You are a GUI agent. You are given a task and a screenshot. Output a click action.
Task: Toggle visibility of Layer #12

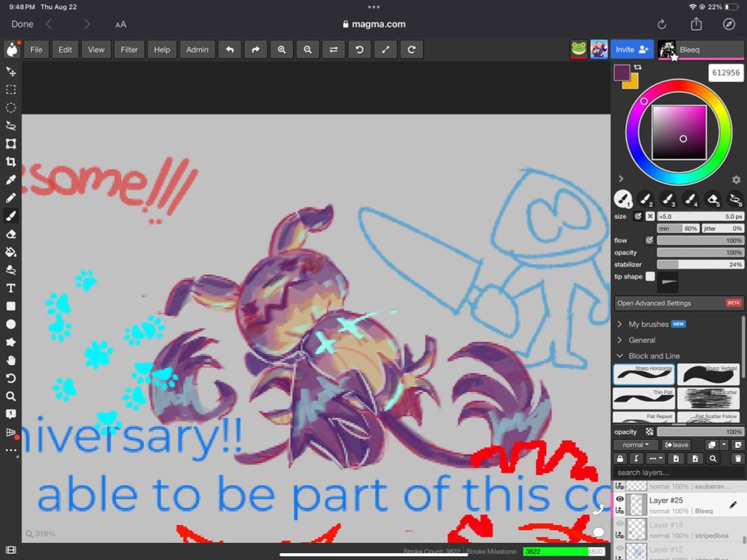click(620, 548)
